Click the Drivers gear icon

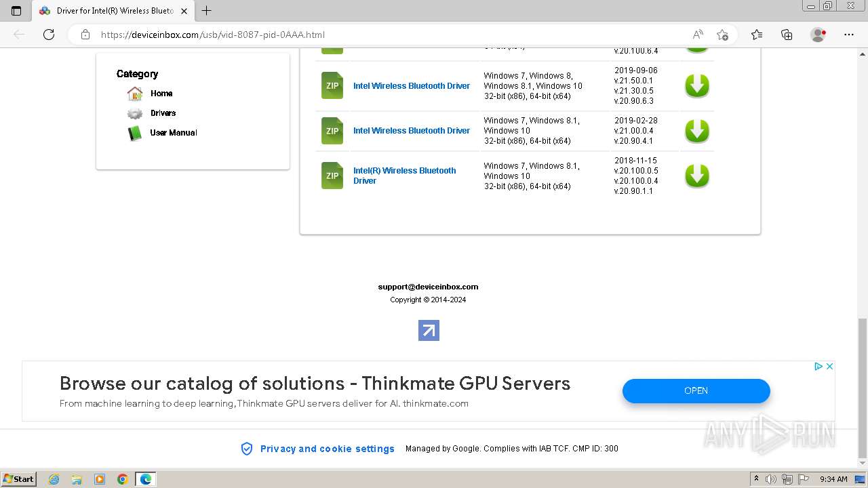tap(135, 113)
